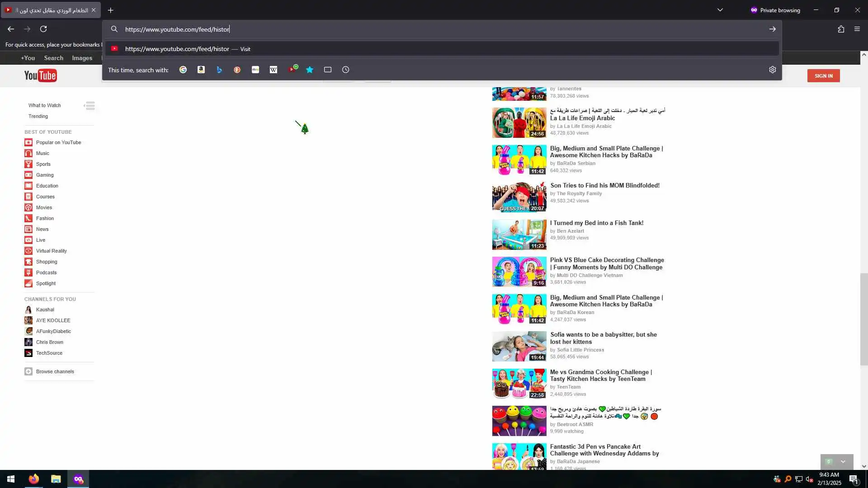Open Trending in the sidebar

38,116
